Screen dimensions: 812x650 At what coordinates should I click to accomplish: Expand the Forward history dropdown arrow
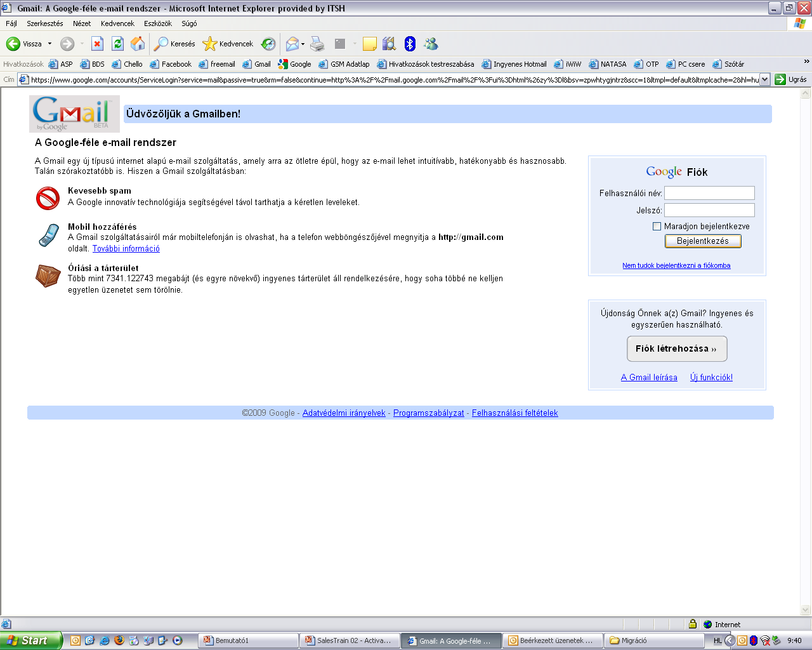tap(82, 44)
